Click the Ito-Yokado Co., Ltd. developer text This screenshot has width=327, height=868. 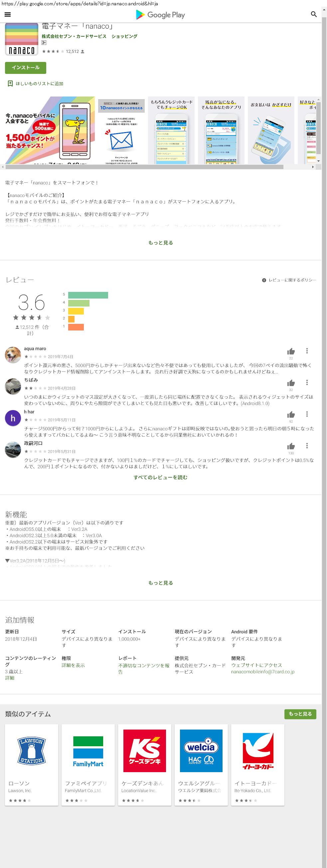click(253, 790)
